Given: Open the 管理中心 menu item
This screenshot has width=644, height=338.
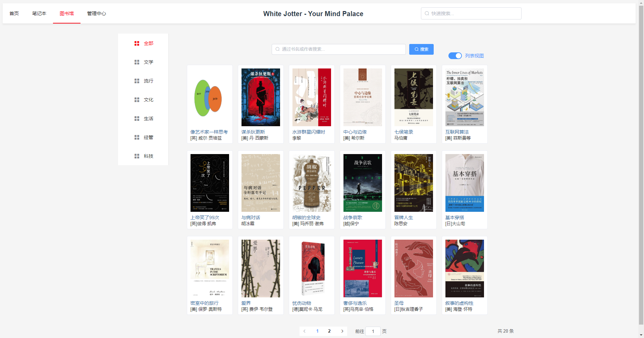Looking at the screenshot, I should pyautogui.click(x=97, y=13).
